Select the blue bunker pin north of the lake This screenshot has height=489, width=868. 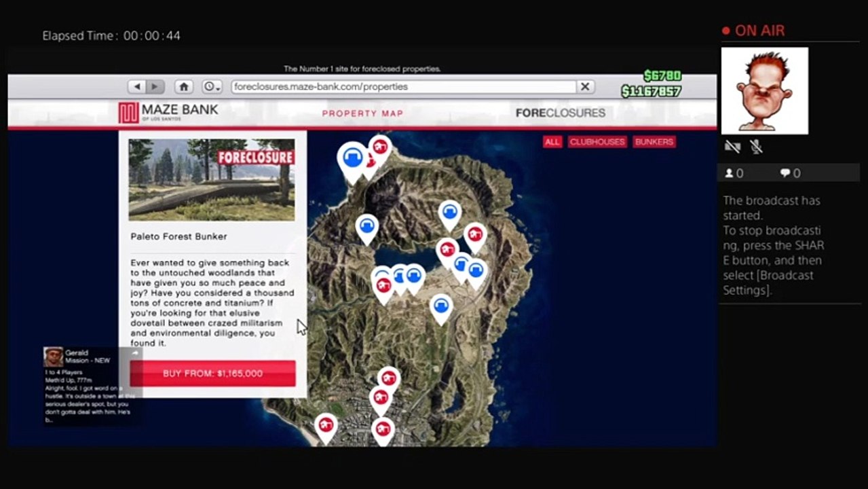pos(449,214)
